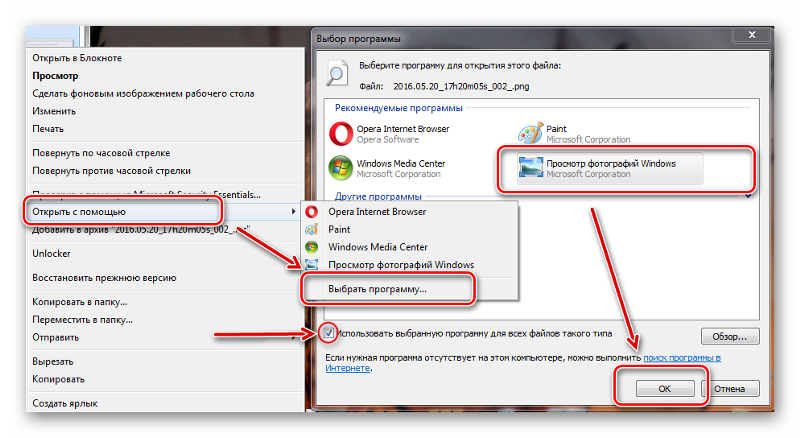Open the поиск программы в Интернете link
800x438 pixels.
pyautogui.click(x=682, y=358)
